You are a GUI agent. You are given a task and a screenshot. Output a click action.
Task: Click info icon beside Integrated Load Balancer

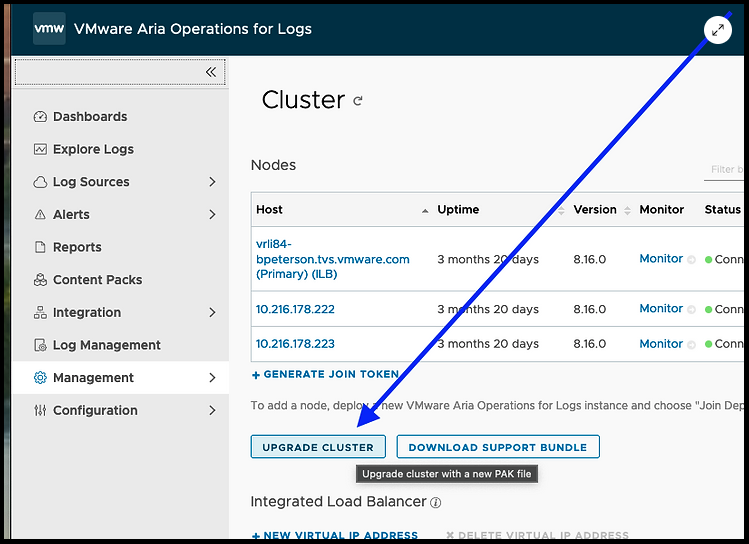[436, 502]
